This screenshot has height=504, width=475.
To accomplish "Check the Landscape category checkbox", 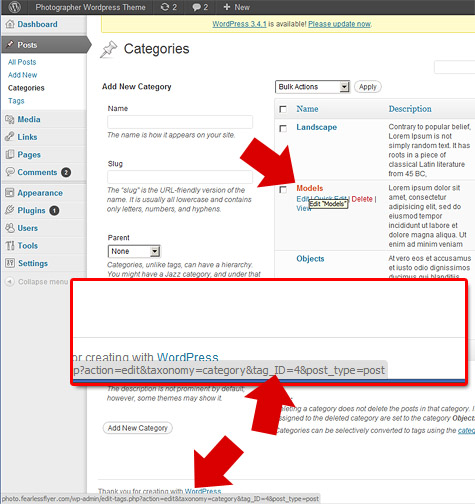I will pyautogui.click(x=283, y=128).
